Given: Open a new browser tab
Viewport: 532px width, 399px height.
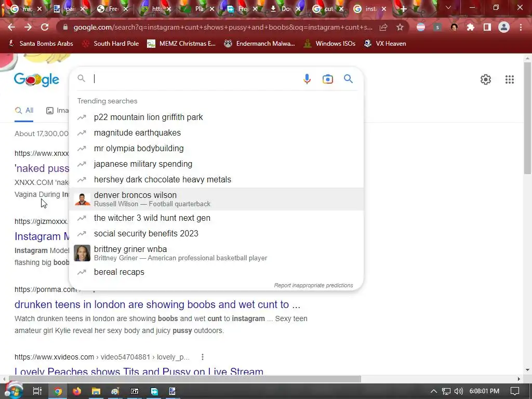Looking at the screenshot, I should coord(403,9).
